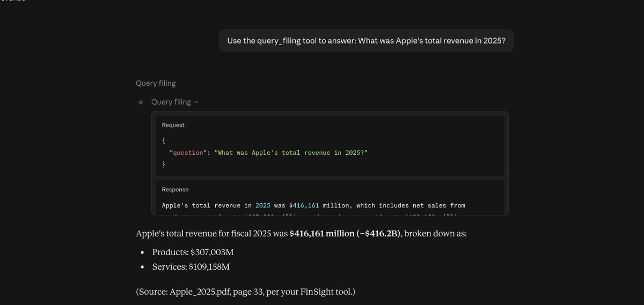This screenshot has height=305, width=644.
Task: Click the request JSON question value string
Action: click(291, 153)
